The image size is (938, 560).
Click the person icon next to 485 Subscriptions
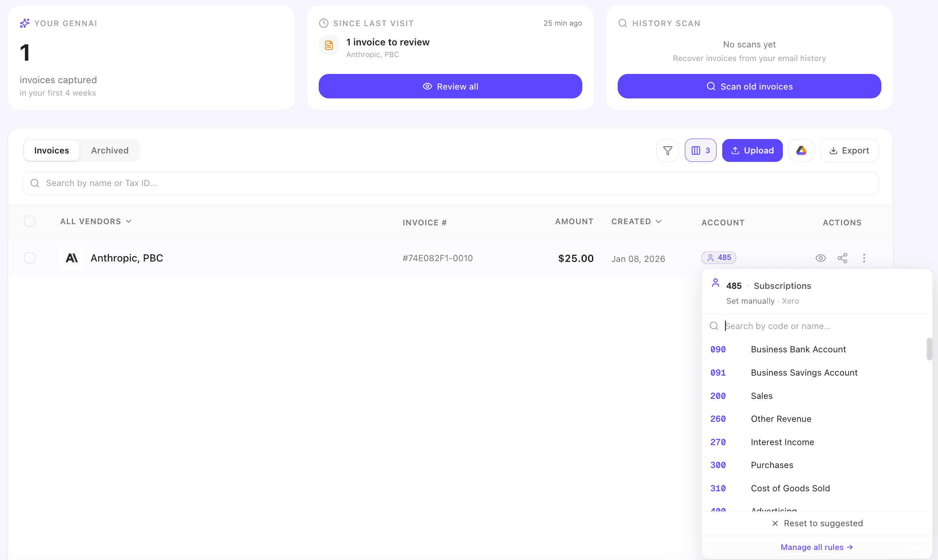(x=715, y=283)
